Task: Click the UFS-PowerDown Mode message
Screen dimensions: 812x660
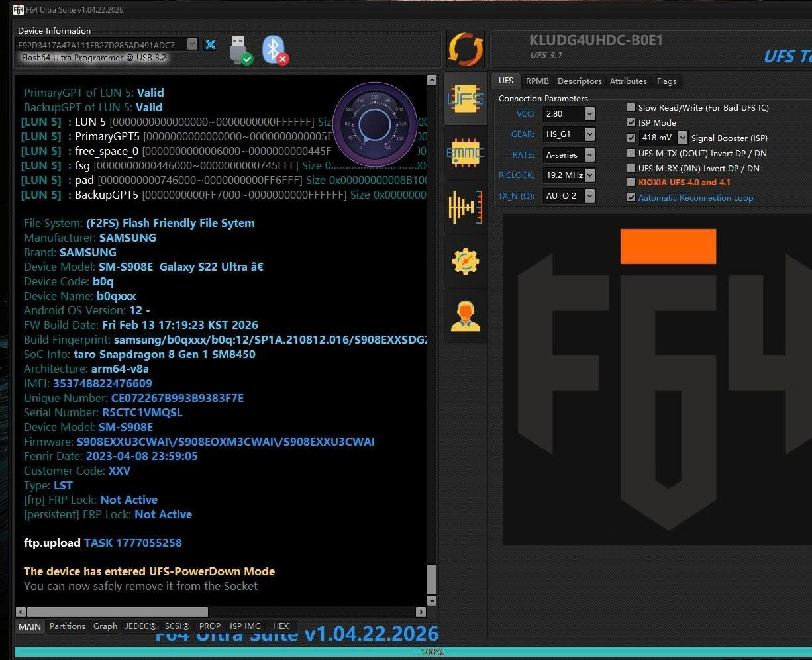Action: [x=149, y=571]
